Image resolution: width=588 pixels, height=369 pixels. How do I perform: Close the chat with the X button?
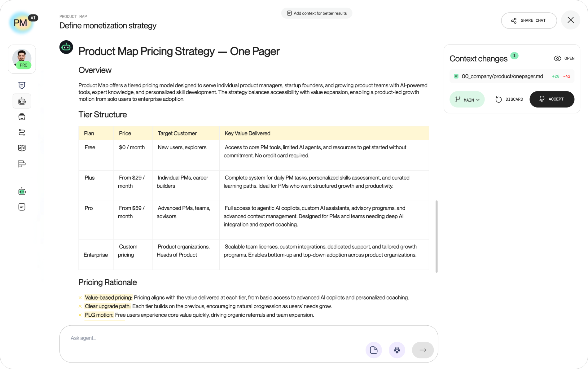click(x=571, y=20)
